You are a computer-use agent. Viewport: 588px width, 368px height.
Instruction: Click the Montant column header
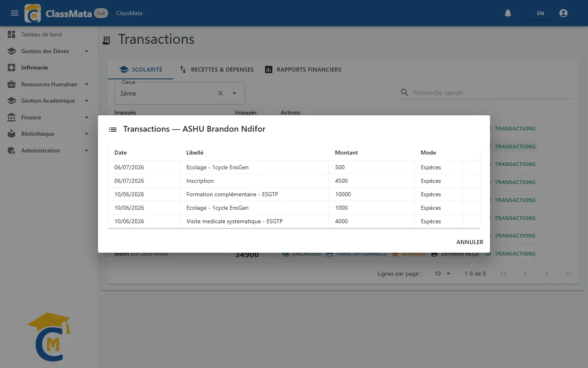pyautogui.click(x=346, y=153)
